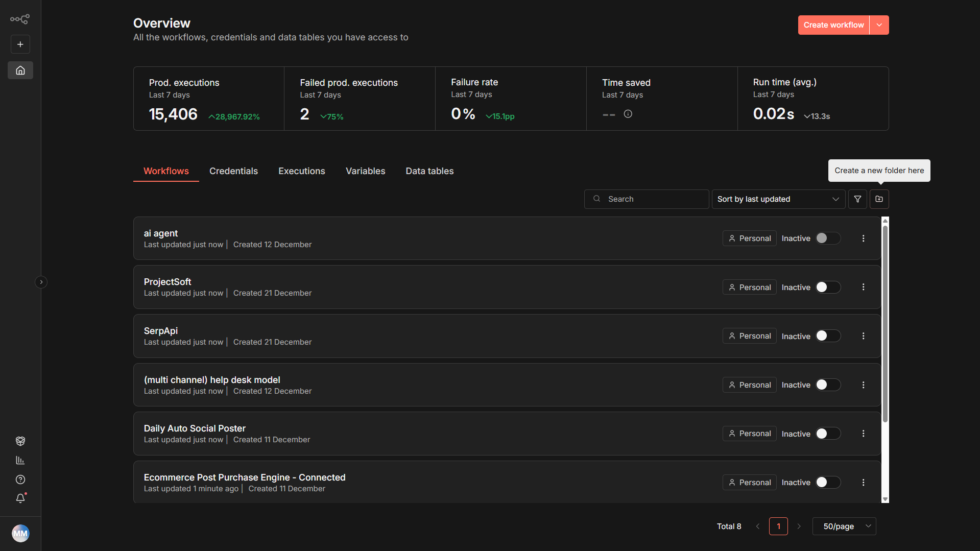The image size is (980, 551).
Task: View notifications with the bell icon
Action: tap(20, 498)
